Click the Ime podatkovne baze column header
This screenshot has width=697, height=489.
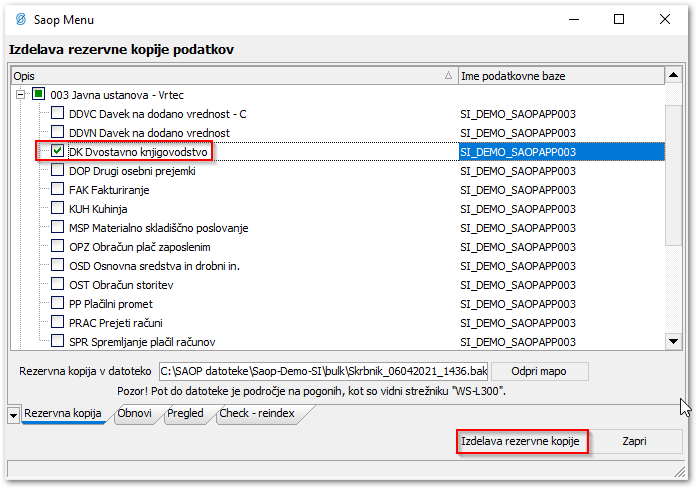tap(561, 76)
